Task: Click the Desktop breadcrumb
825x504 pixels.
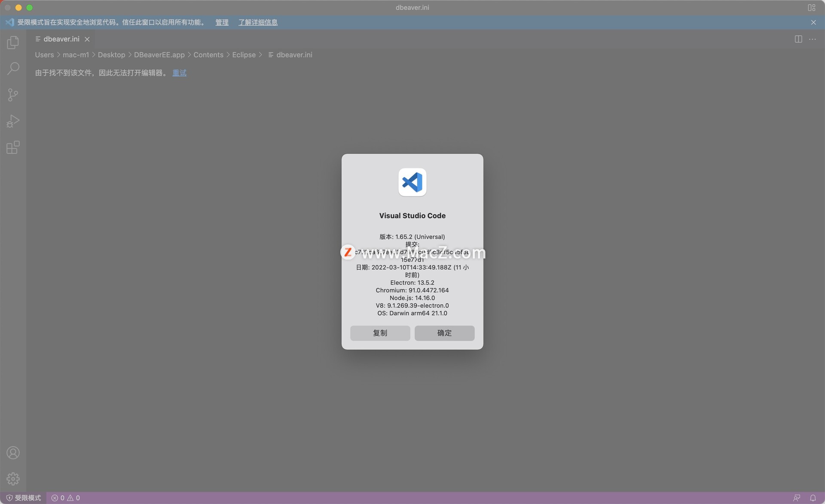Action: (111, 55)
